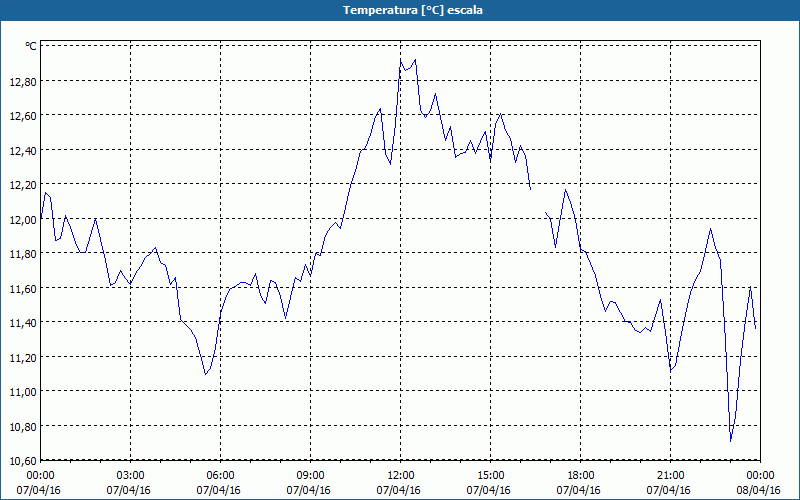Select the 12,60 y-axis label
Image resolution: width=800 pixels, height=500 pixels.
23,116
